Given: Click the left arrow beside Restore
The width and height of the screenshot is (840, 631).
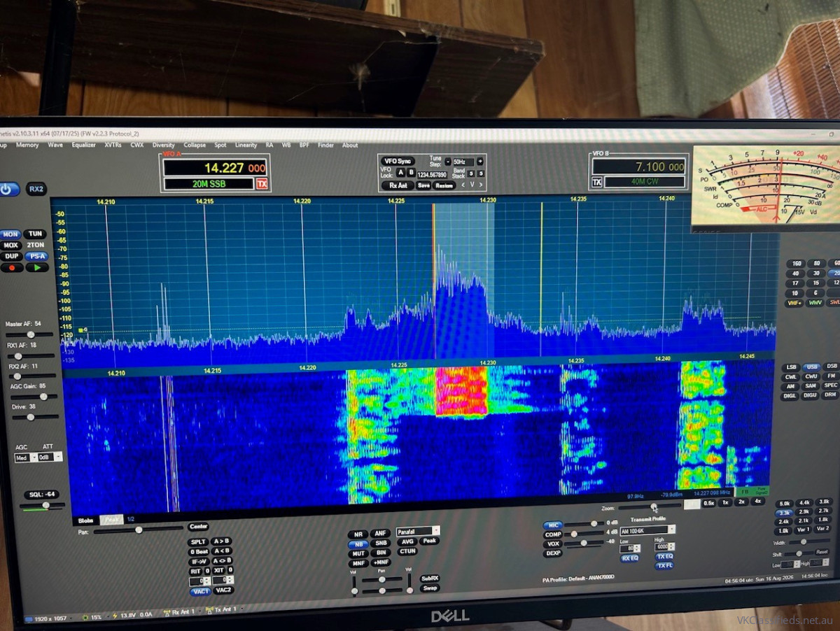Looking at the screenshot, I should 463,185.
